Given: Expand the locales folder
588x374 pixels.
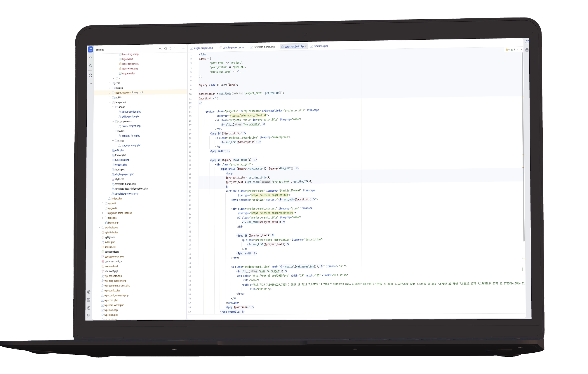Looking at the screenshot, I should point(110,88).
